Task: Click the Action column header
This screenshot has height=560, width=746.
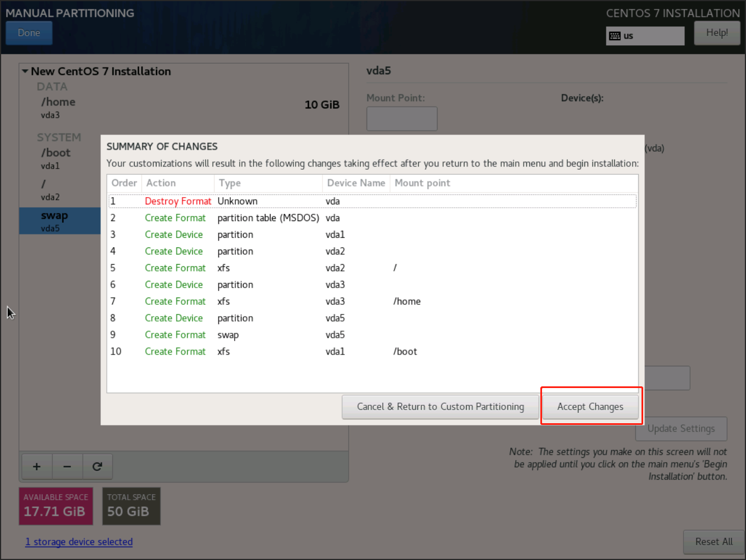Action: [161, 183]
